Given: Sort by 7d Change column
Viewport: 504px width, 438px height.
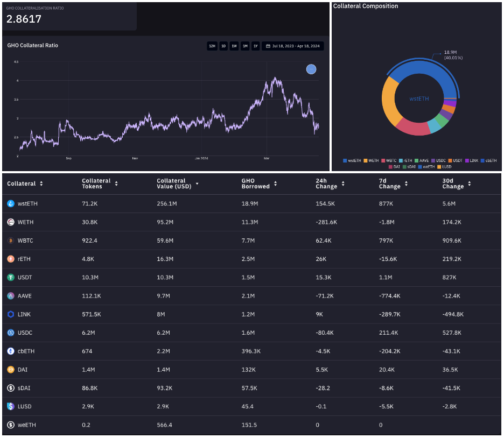Looking at the screenshot, I should [x=394, y=183].
